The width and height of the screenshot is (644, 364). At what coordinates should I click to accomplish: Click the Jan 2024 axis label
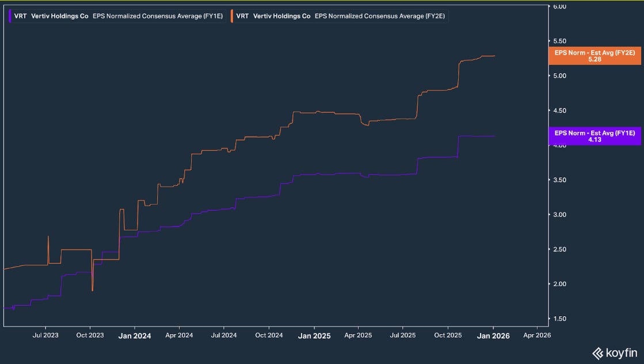(135, 336)
